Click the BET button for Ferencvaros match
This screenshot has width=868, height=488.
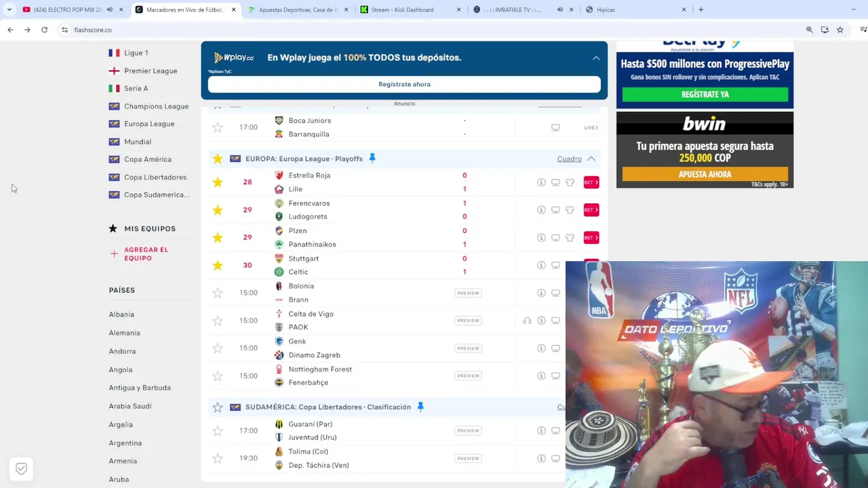pos(591,210)
